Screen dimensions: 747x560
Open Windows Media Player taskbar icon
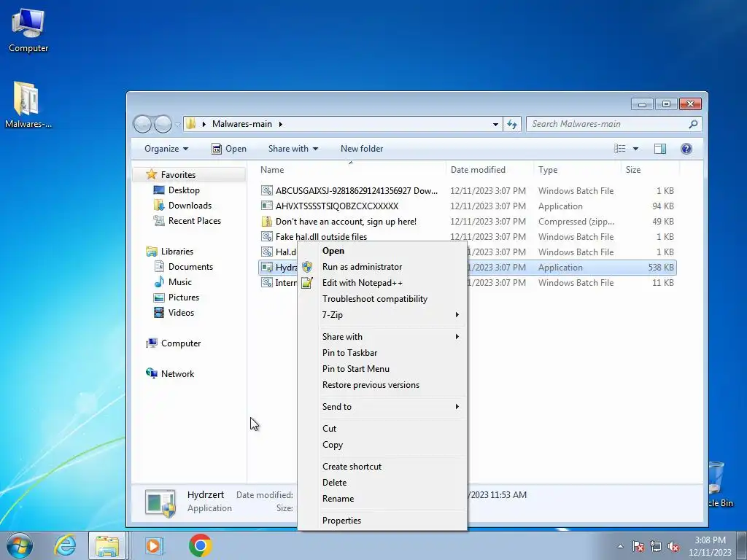(154, 545)
